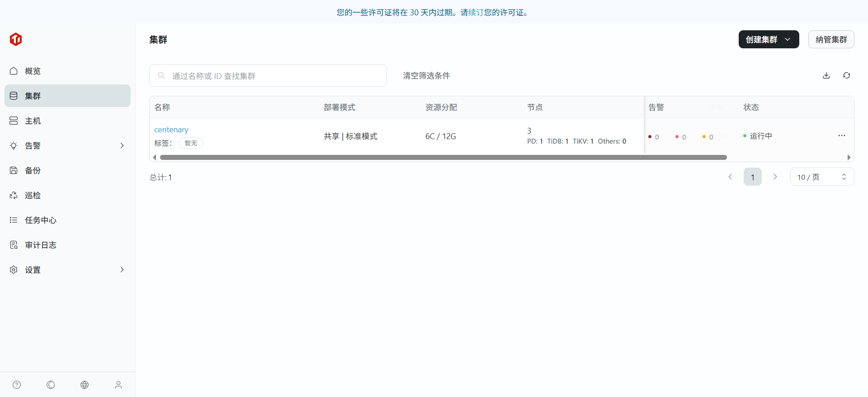Click the 纳管集群 button

(831, 39)
